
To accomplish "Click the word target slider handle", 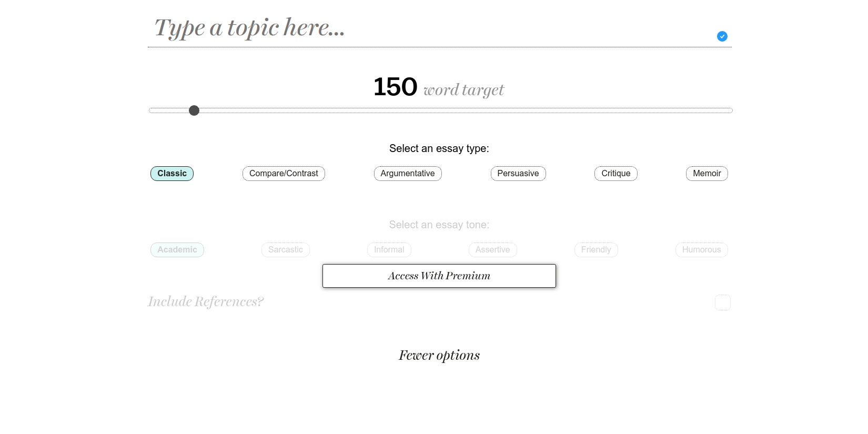I will [x=194, y=110].
